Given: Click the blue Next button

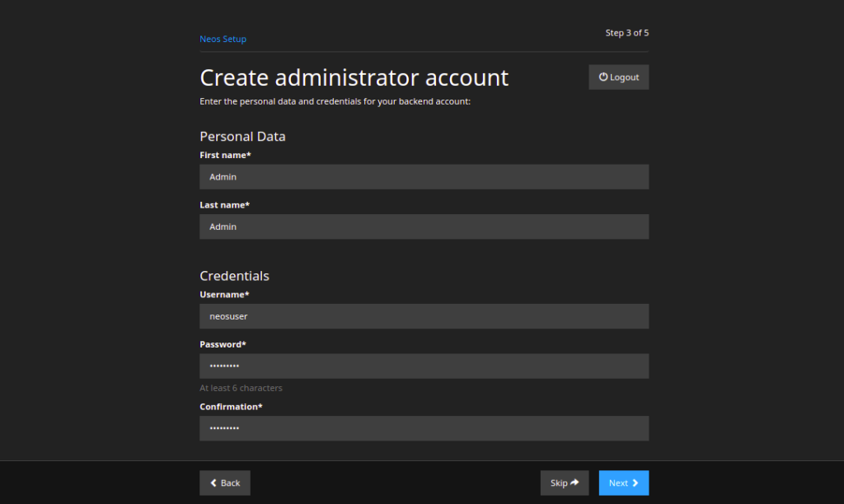Looking at the screenshot, I should (x=623, y=483).
